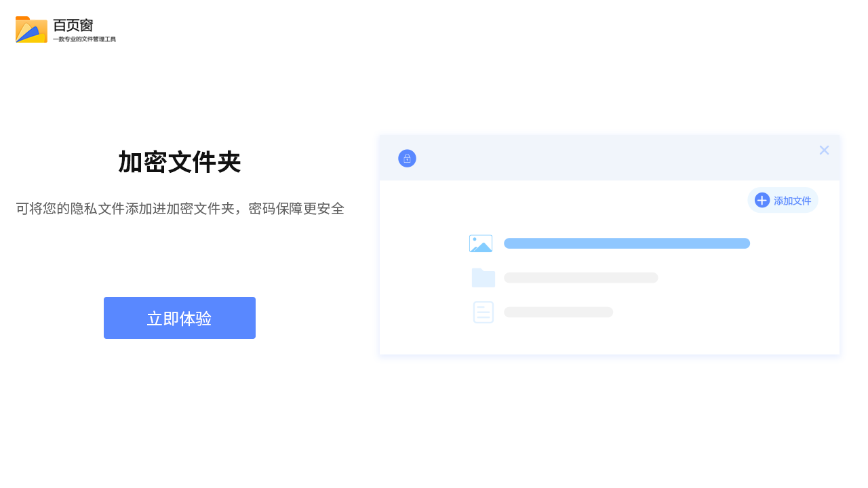Select the document file icon
Screen dimensions: 868x488
483,312
